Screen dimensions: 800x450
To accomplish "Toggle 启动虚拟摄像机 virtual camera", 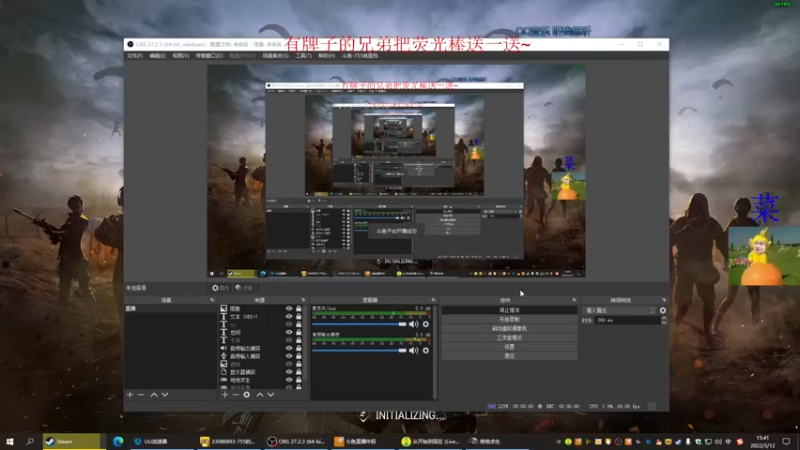I will point(509,329).
